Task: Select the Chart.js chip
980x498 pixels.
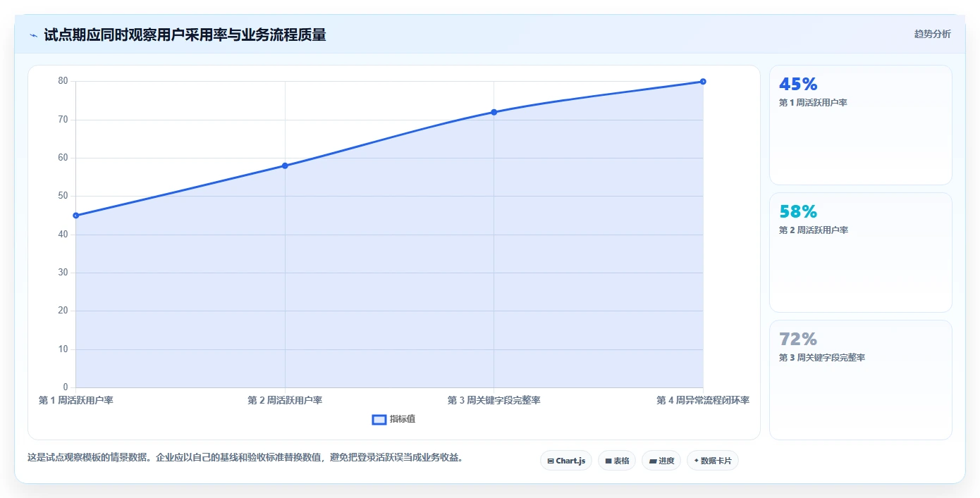Action: click(x=566, y=461)
